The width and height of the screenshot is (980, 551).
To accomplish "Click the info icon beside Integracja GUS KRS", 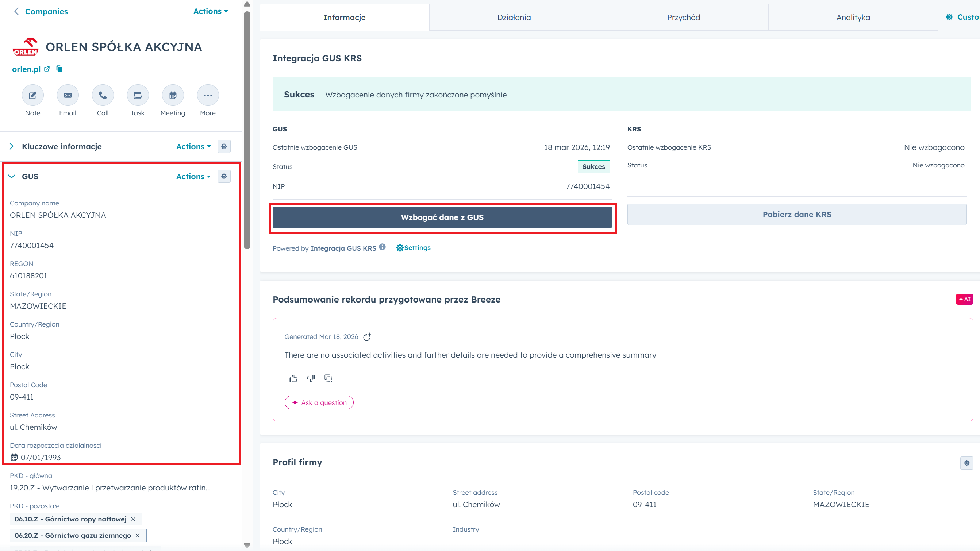I will pos(383,247).
